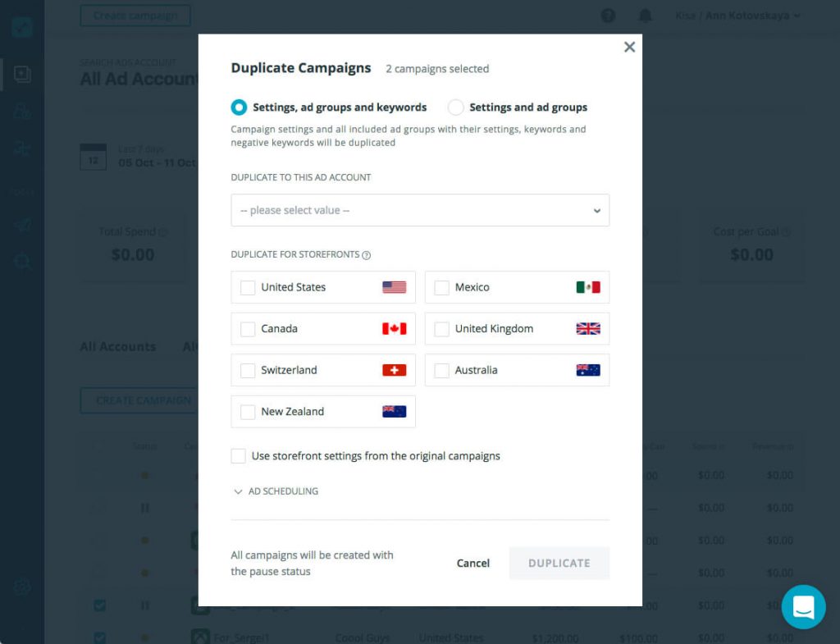Close the Duplicate Campaigns dialog

629,47
